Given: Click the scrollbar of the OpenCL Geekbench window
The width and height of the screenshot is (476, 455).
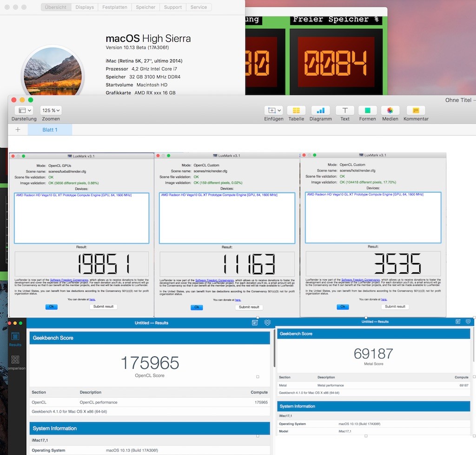Looking at the screenshot, I should [x=274, y=349].
